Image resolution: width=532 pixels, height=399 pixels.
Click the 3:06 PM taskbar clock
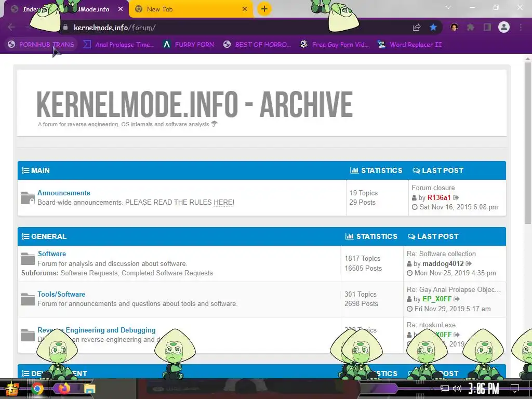484,389
